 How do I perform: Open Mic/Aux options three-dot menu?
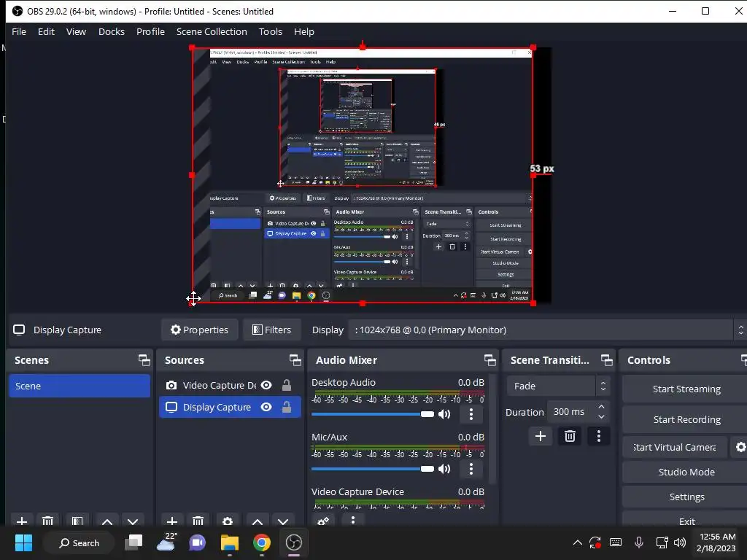[471, 469]
